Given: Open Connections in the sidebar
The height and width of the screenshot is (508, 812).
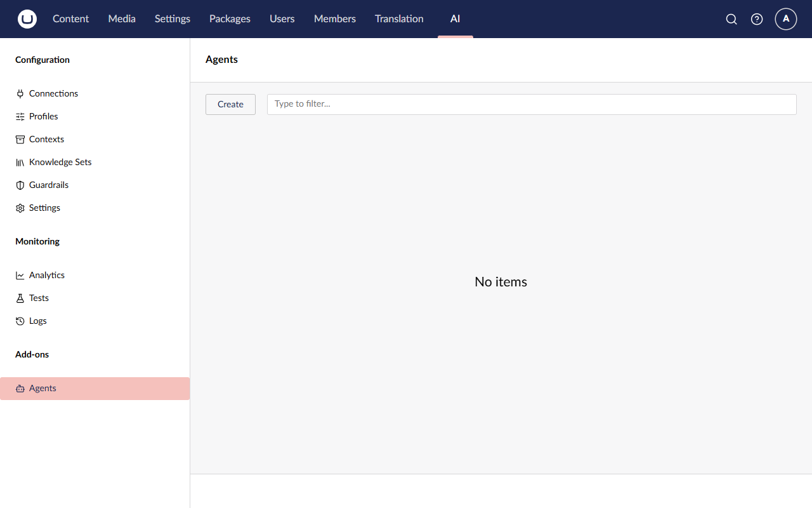Looking at the screenshot, I should pos(95,93).
